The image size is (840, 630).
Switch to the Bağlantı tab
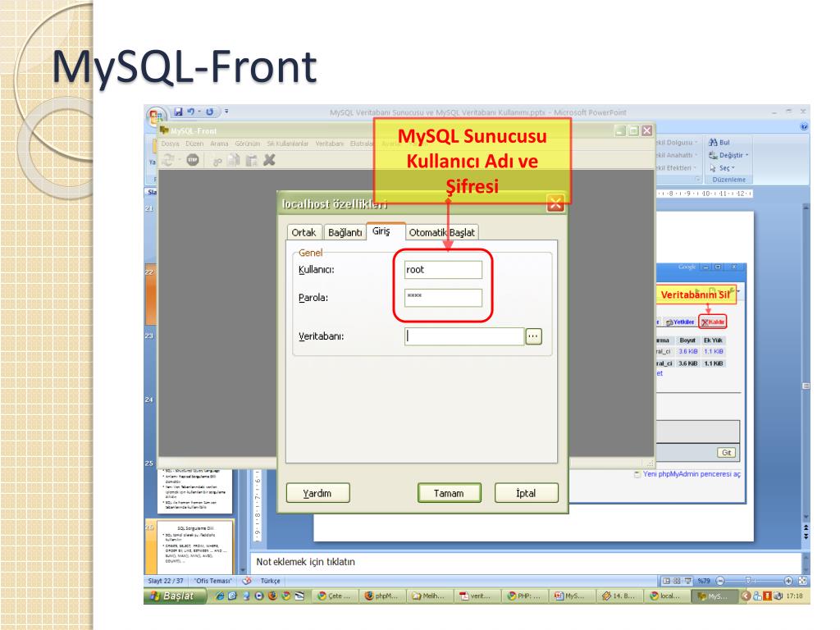[345, 232]
